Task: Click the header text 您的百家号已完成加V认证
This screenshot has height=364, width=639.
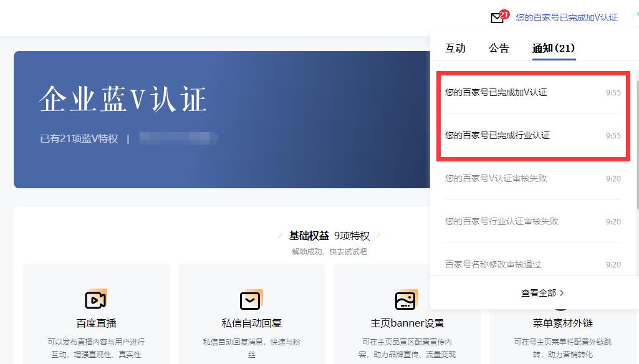Action: [567, 18]
